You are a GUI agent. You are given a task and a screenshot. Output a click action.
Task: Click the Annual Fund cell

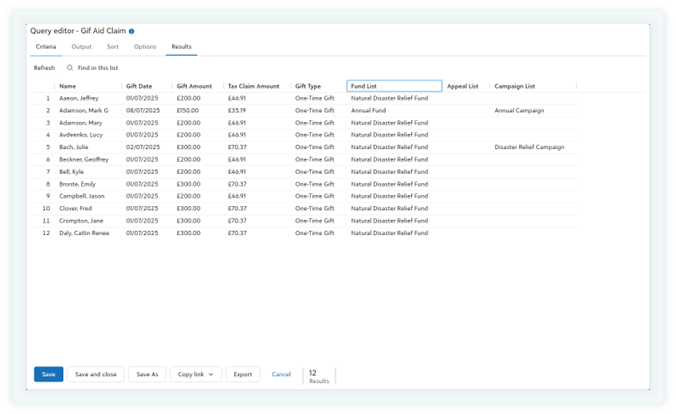(368, 110)
